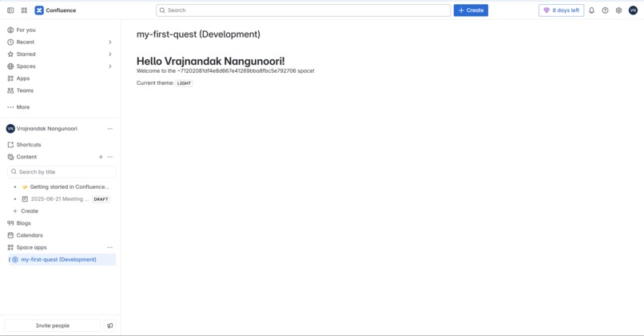This screenshot has width=644, height=336.
Task: Open the Vrajnandak Nangunoori space name
Action: (47, 129)
